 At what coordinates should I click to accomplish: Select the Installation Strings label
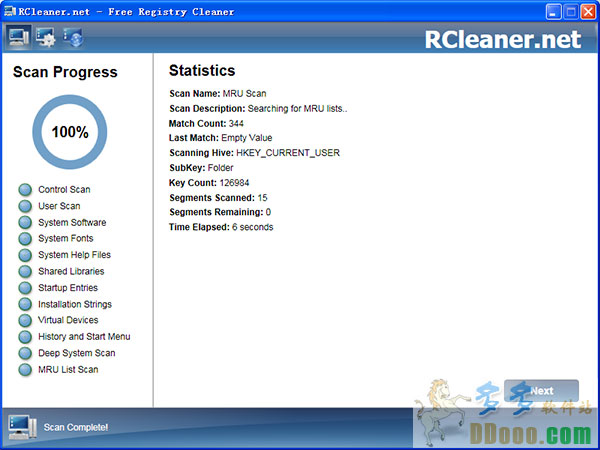(x=75, y=304)
